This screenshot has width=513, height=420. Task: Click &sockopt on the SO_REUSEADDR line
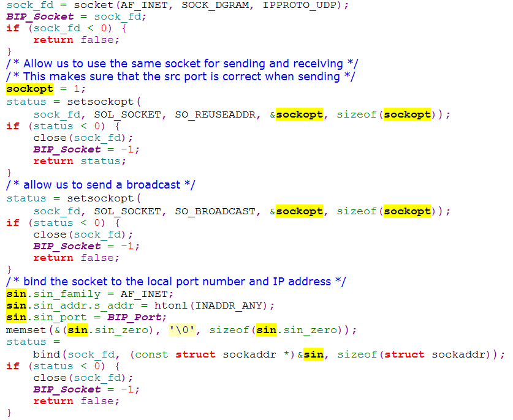(x=297, y=114)
